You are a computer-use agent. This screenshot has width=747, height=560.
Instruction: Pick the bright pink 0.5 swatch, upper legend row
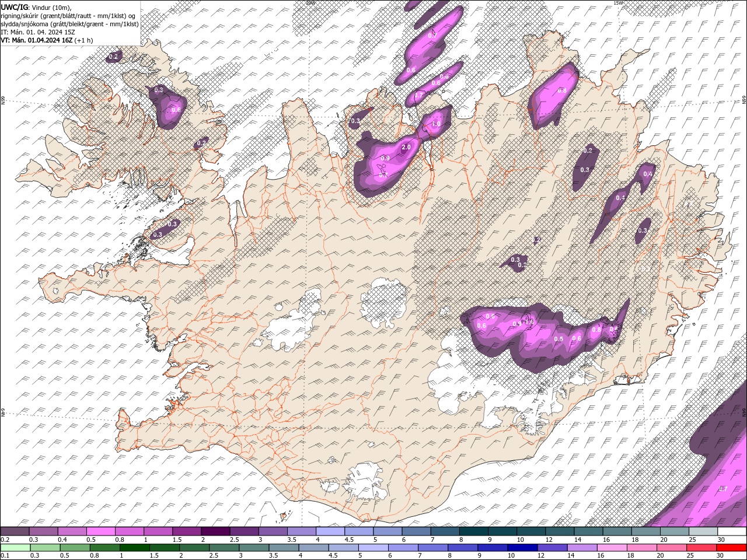click(x=100, y=531)
